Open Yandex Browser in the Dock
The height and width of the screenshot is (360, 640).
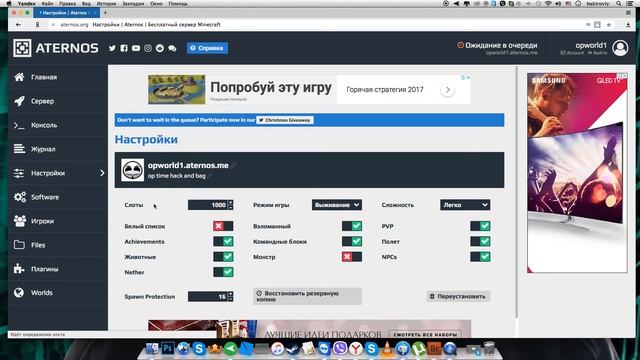356,349
